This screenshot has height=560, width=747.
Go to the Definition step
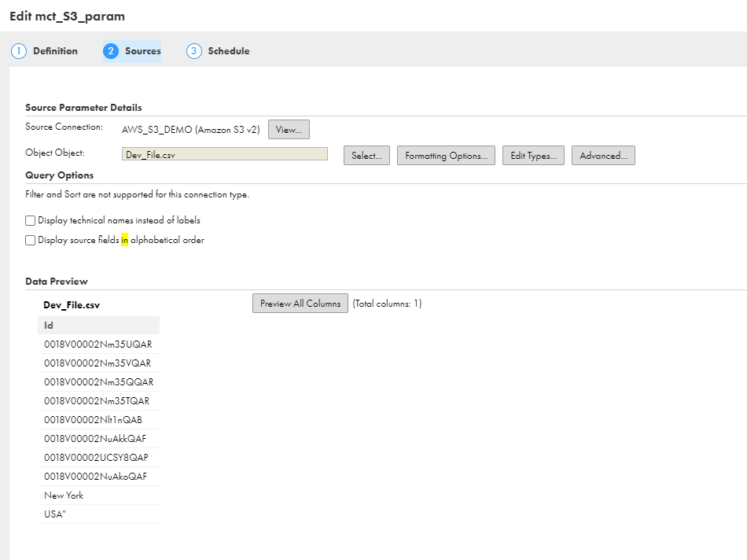click(55, 51)
